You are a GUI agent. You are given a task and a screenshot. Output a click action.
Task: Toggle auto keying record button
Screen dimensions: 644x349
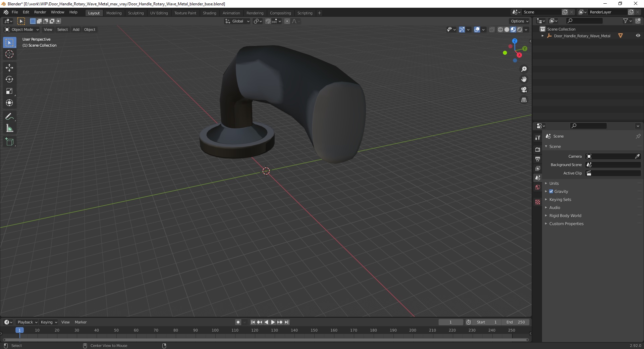point(238,322)
